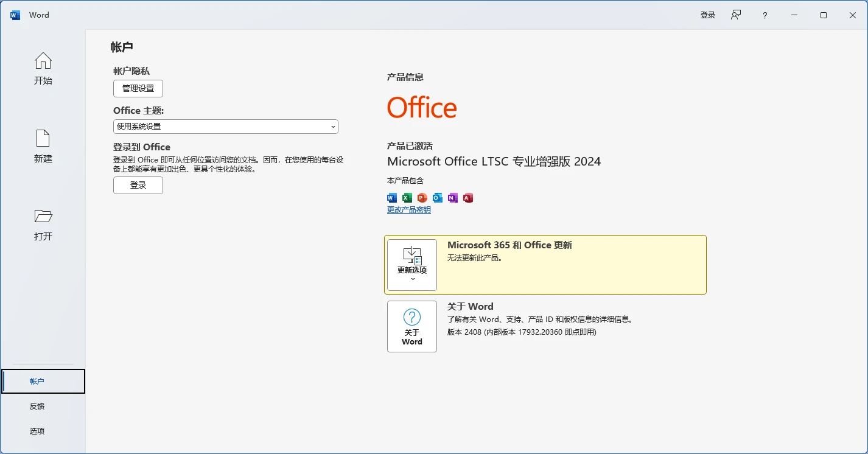Open the Office 主题 theme dropdown
The image size is (868, 454).
coord(226,127)
